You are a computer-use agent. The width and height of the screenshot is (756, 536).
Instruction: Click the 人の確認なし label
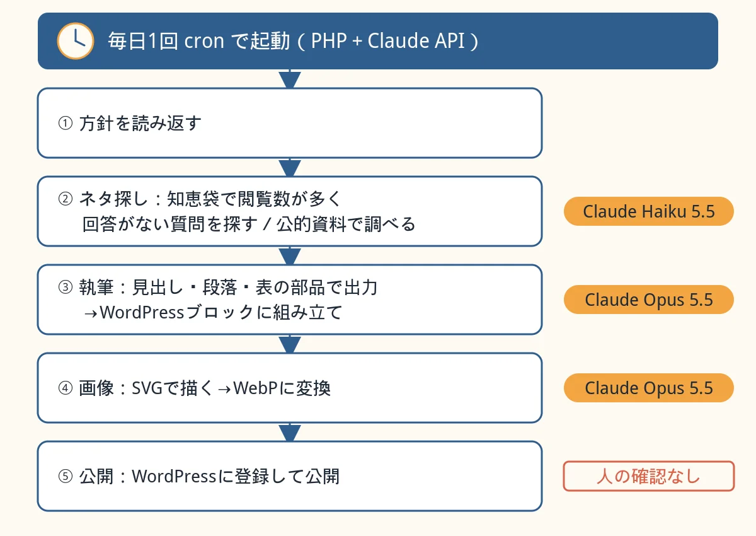click(x=649, y=476)
